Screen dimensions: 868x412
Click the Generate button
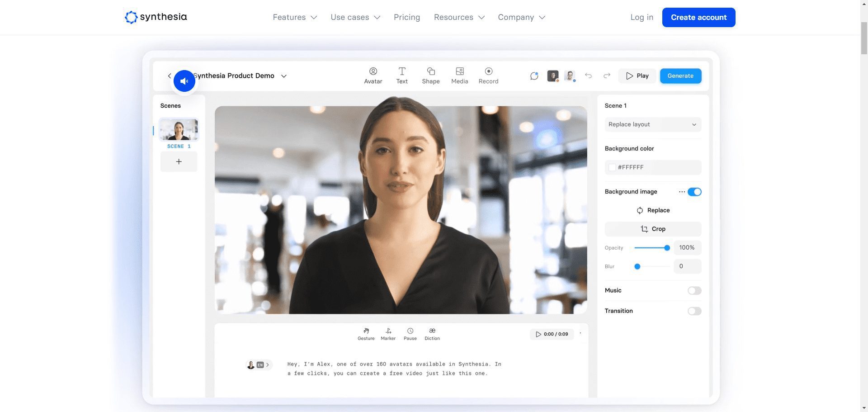[x=680, y=76]
